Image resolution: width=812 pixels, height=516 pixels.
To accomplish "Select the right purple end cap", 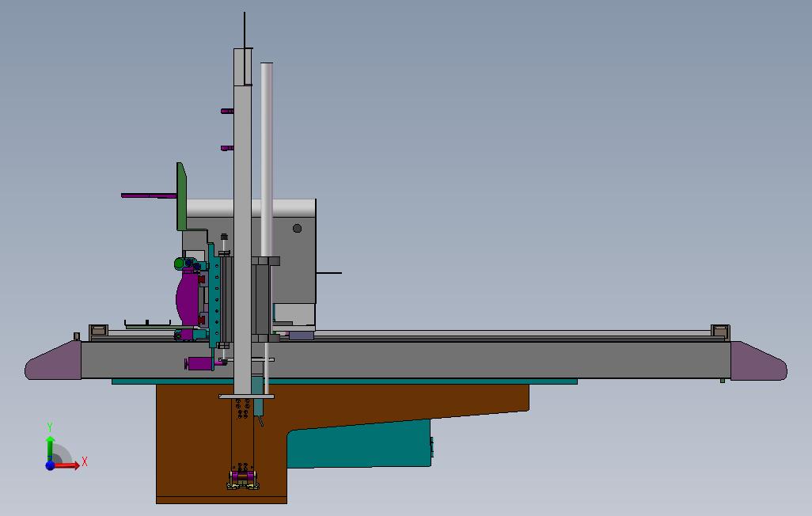I will pos(759,362).
